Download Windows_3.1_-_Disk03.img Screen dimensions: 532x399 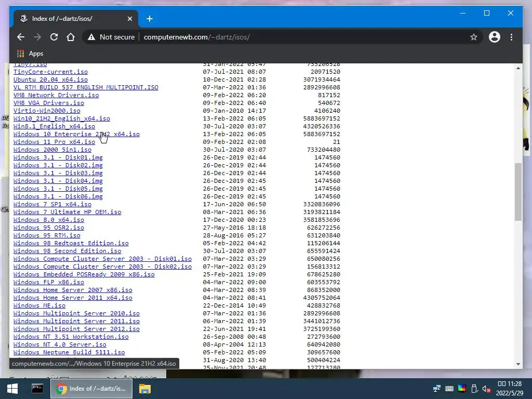click(58, 174)
